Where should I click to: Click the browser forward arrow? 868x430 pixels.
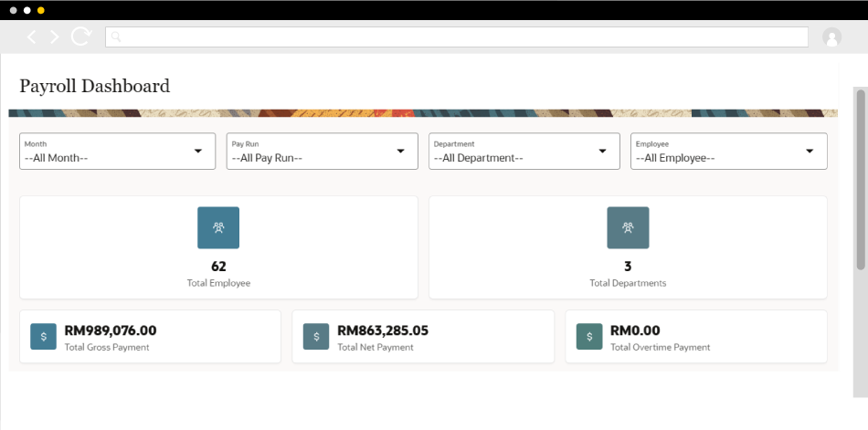point(55,37)
